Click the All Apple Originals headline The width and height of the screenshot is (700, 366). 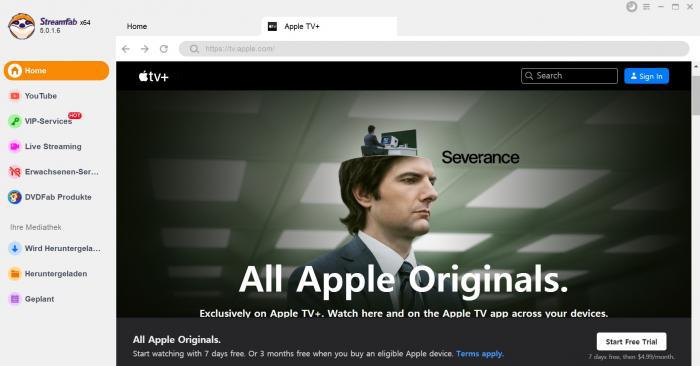click(404, 279)
